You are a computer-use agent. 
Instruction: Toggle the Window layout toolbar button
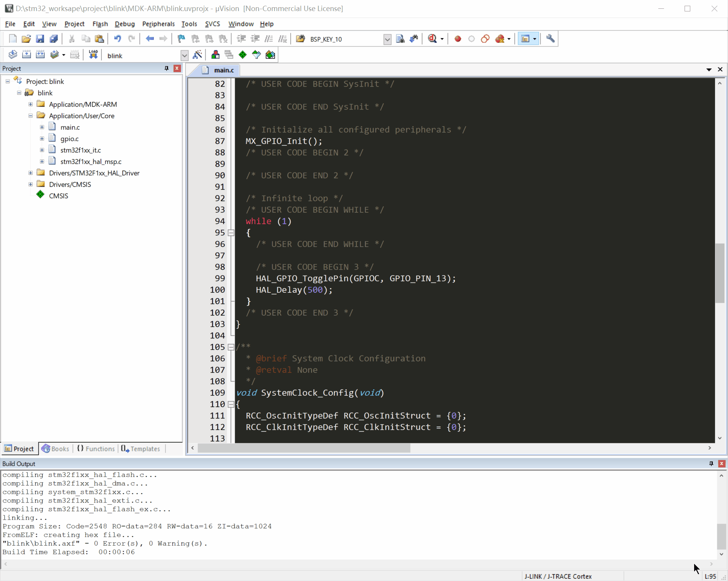[x=525, y=39]
